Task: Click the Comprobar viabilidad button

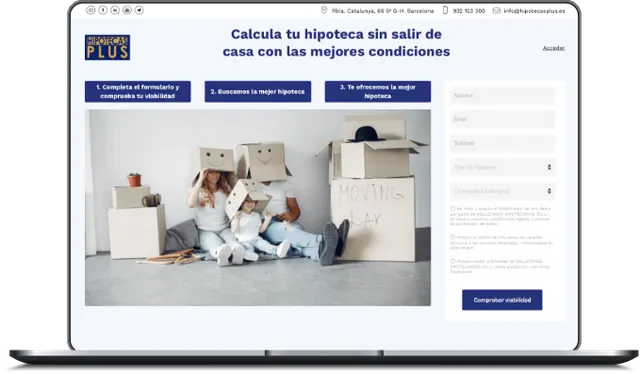Action: 502,300
